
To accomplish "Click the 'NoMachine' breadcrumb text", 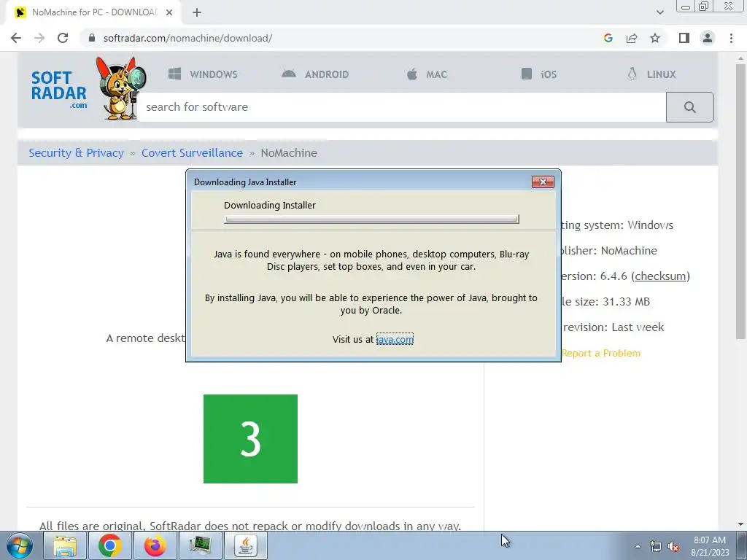I will [289, 153].
